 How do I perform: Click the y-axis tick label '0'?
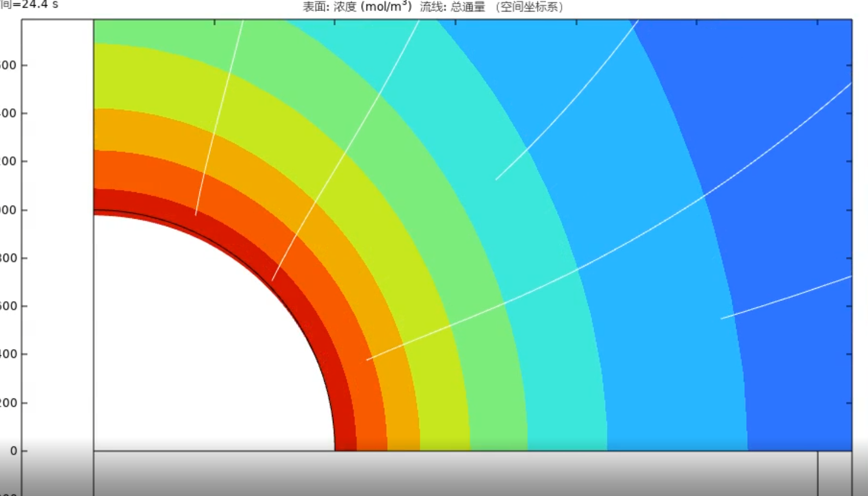(x=14, y=451)
